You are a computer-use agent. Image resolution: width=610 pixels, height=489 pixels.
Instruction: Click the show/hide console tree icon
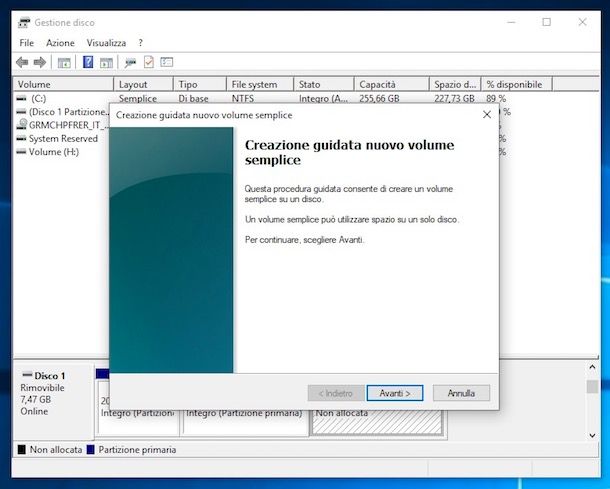click(64, 62)
